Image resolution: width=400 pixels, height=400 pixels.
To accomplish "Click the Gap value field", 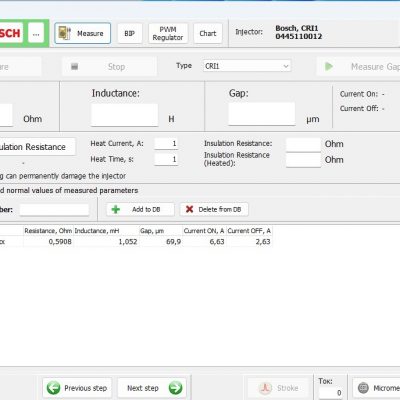I will coord(262,114).
